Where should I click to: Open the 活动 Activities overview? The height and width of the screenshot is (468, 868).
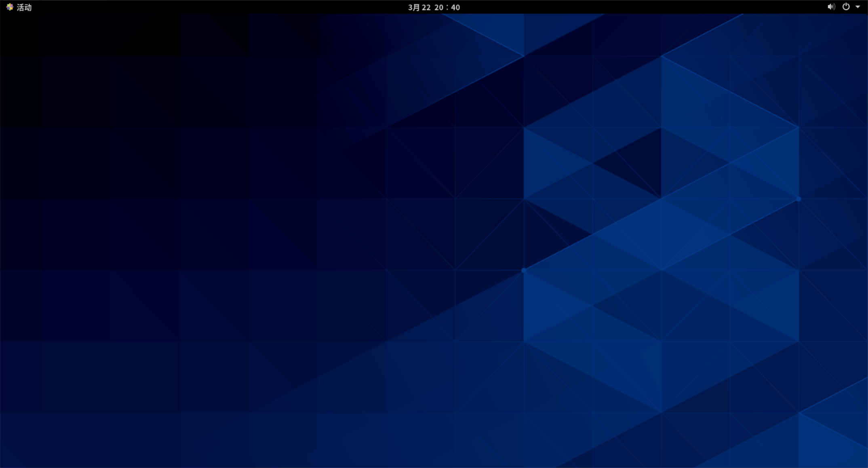click(x=24, y=7)
